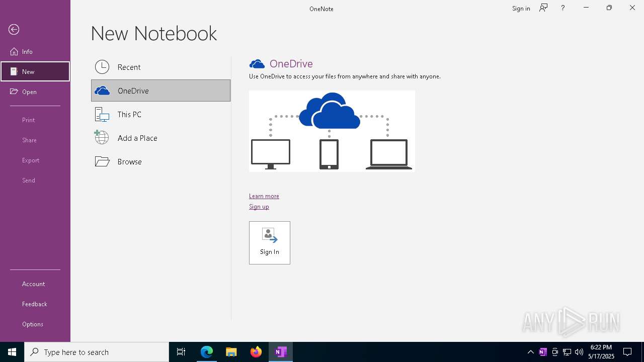This screenshot has height=362, width=644.
Task: Click the OneDrive devices illustration
Action: (x=332, y=131)
